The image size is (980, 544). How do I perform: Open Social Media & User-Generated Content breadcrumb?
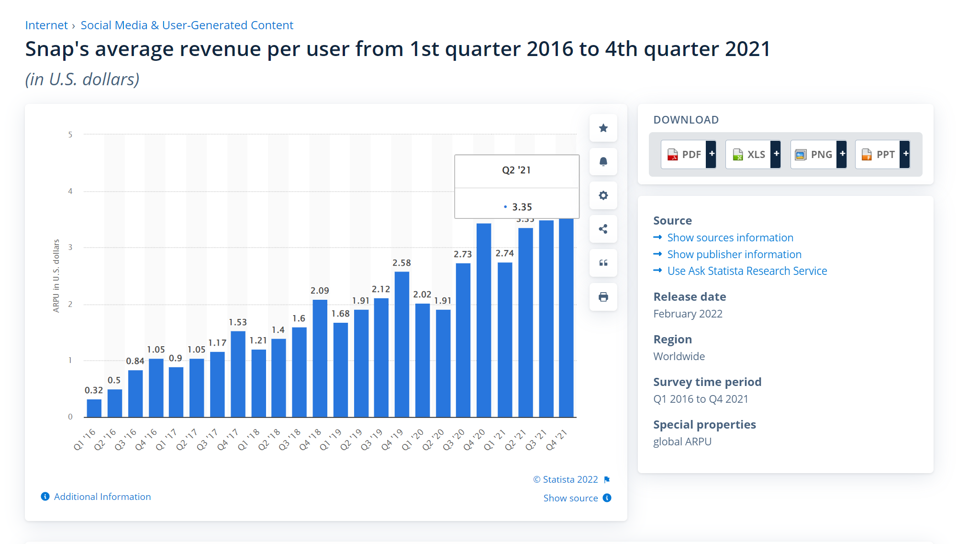click(187, 25)
